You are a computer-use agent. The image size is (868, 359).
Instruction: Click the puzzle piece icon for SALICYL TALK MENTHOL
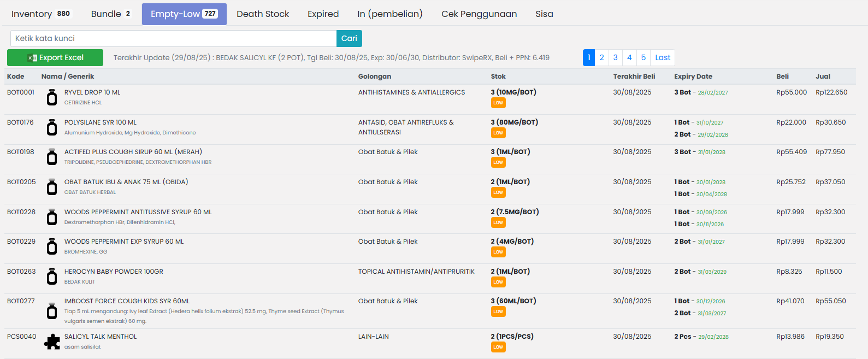(x=52, y=342)
